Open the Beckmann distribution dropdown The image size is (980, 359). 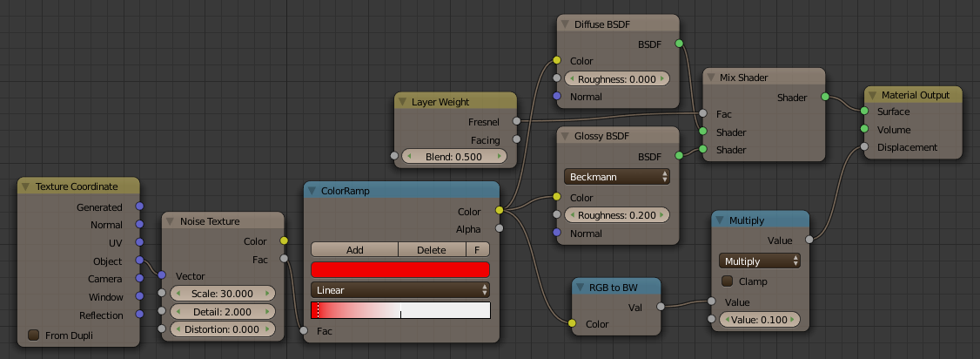coord(616,177)
